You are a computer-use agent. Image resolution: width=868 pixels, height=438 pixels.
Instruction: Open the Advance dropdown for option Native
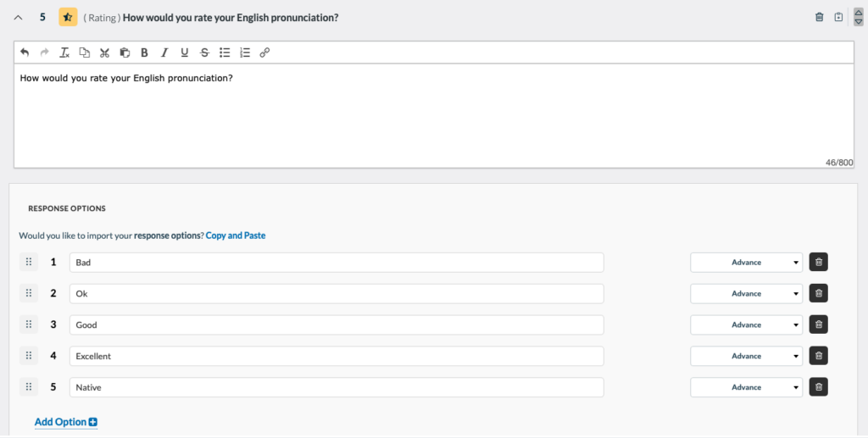(x=746, y=387)
